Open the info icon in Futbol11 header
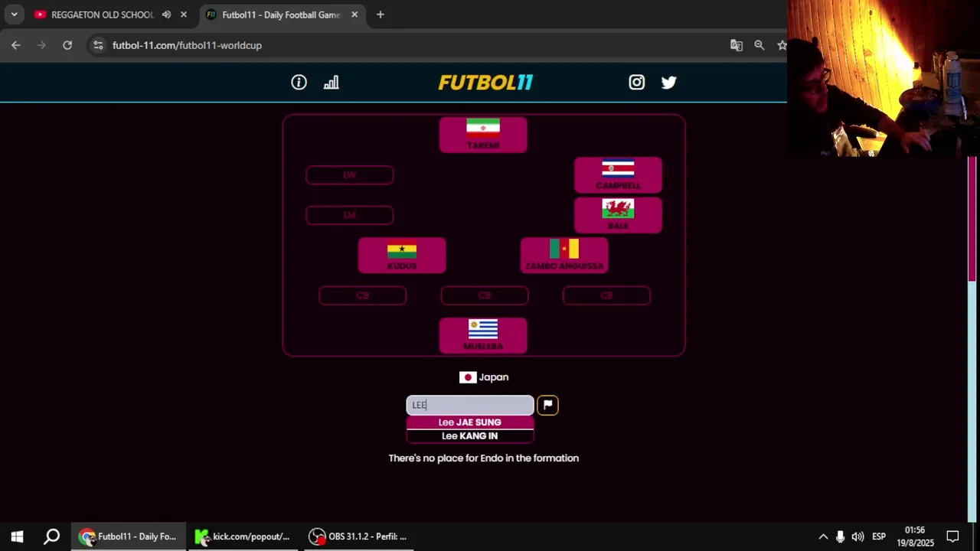980x551 pixels. (299, 83)
